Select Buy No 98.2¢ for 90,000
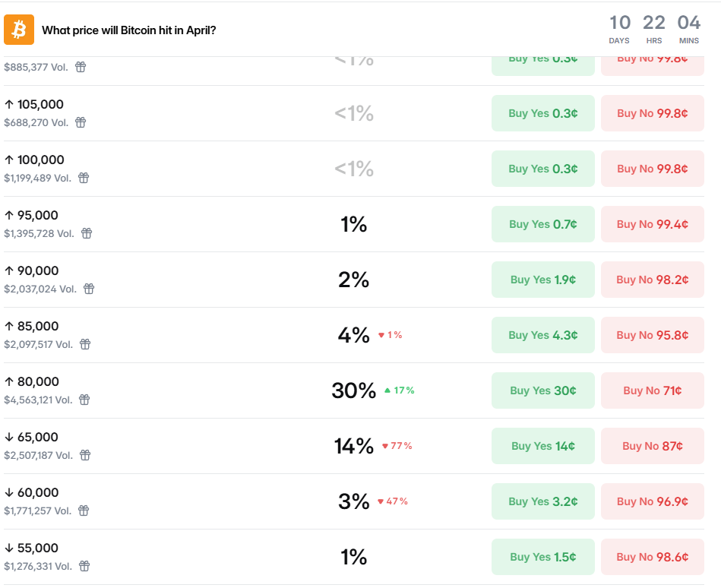 652,280
